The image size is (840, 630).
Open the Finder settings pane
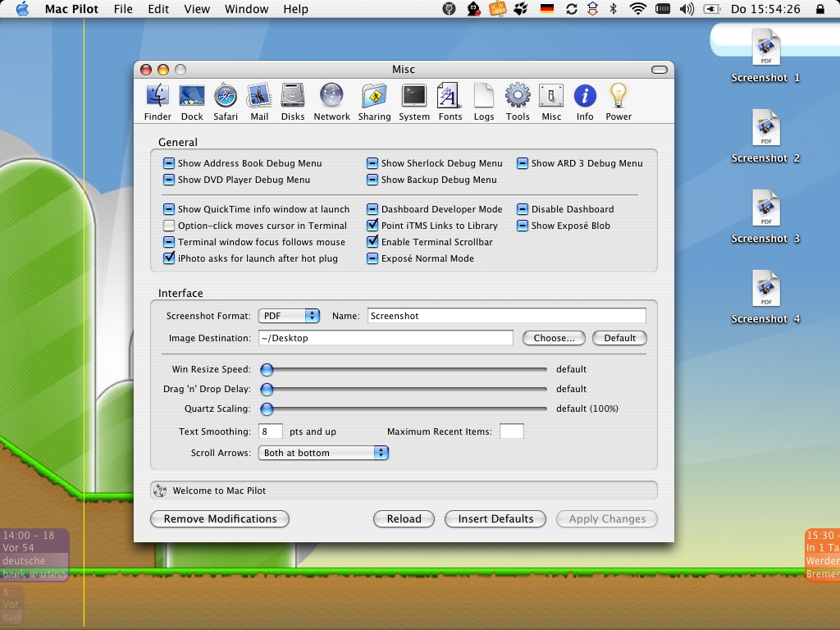point(157,102)
